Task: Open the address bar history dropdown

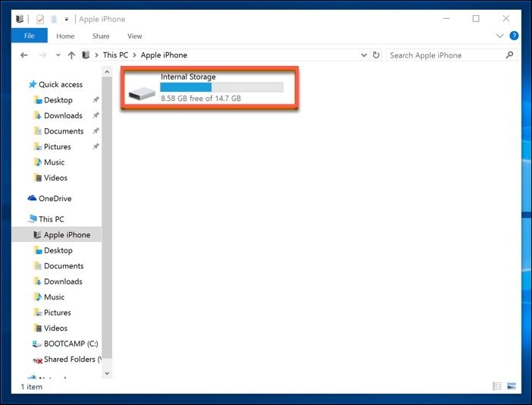Action: click(x=362, y=55)
